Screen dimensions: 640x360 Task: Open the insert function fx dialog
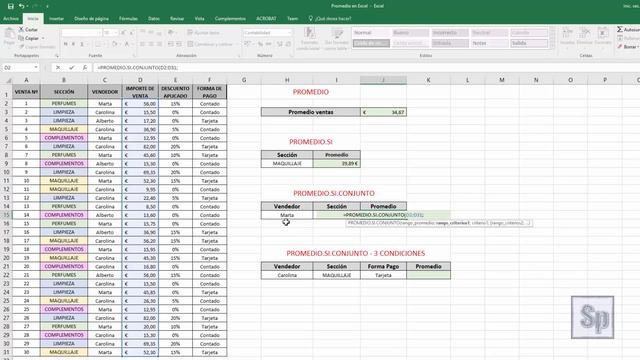point(84,67)
